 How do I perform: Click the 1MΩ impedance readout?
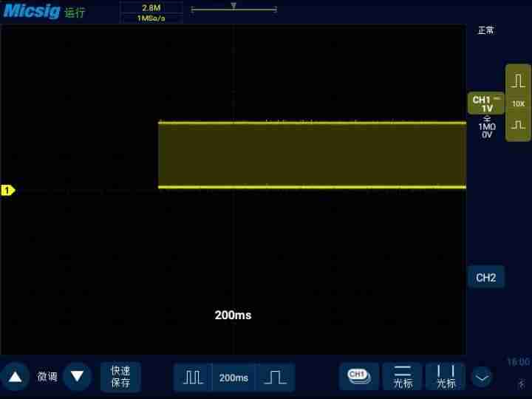pyautogui.click(x=486, y=127)
